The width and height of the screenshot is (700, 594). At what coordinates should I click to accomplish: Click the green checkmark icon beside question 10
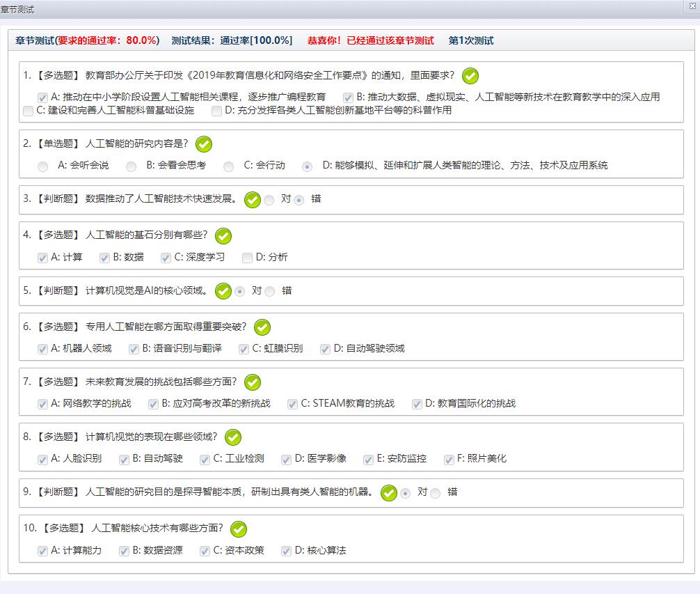[x=239, y=529]
